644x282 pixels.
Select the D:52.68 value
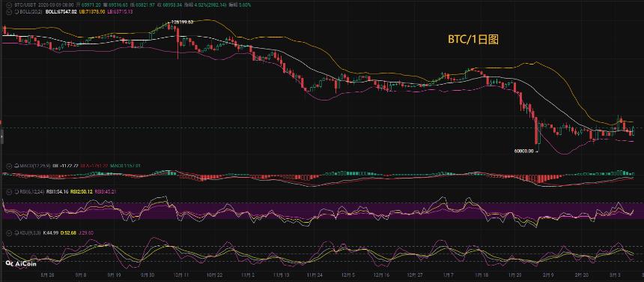[x=70, y=232]
